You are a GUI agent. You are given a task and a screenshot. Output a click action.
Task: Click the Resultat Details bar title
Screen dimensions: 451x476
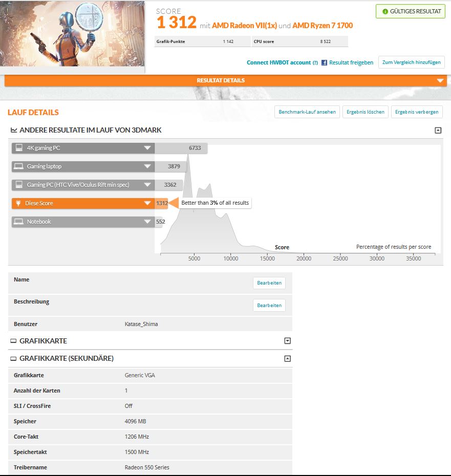coord(221,80)
